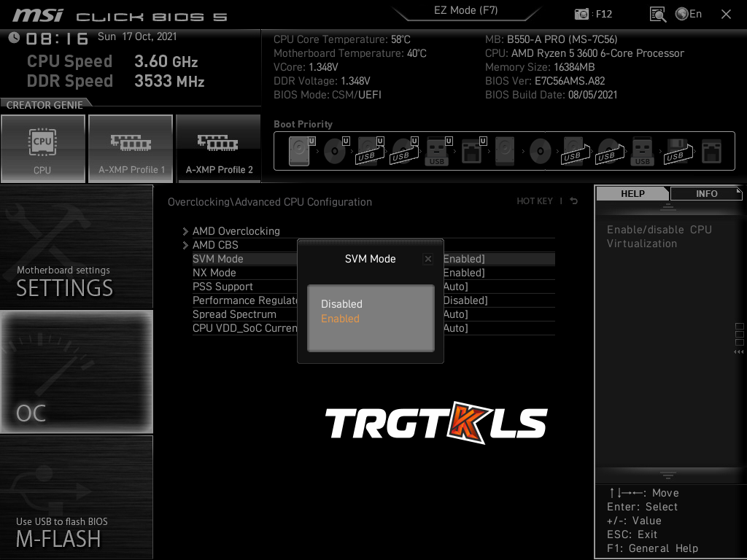Screen dimensions: 747x560
Task: Click the F12 screenshot camera icon
Action: click(x=582, y=14)
